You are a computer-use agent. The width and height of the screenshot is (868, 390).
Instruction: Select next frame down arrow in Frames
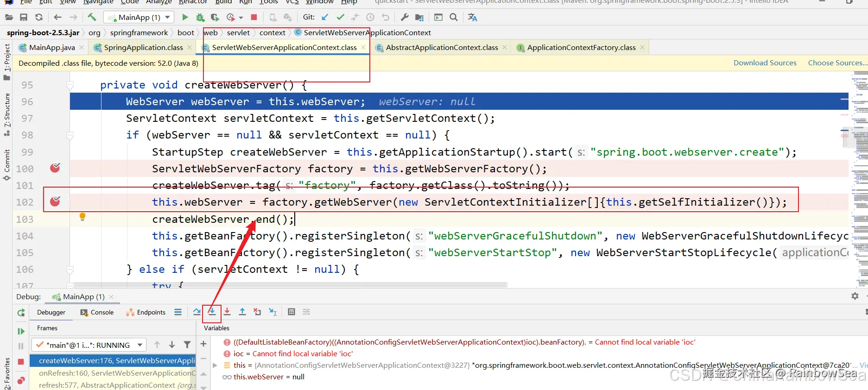(172, 345)
